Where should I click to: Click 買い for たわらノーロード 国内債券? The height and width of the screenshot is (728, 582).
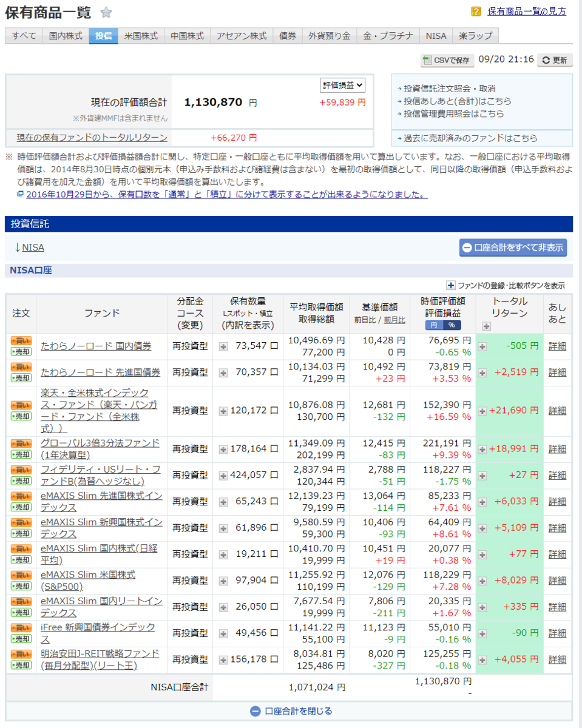(21, 341)
